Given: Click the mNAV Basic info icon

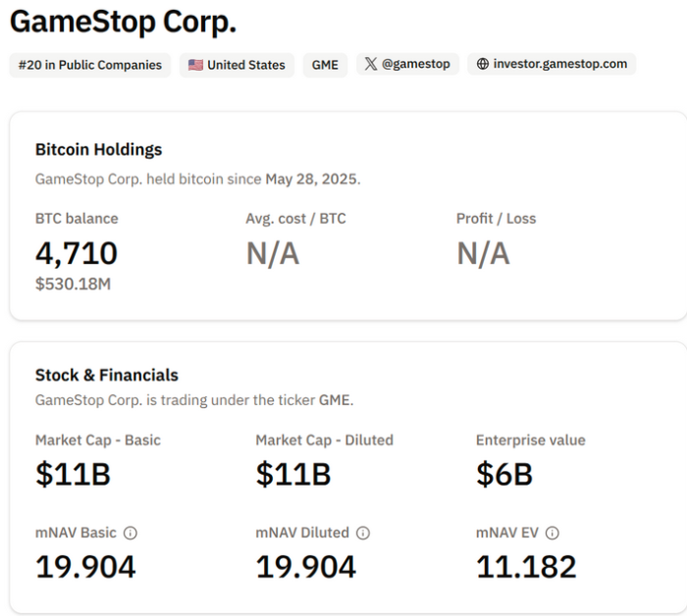Looking at the screenshot, I should coord(131,533).
